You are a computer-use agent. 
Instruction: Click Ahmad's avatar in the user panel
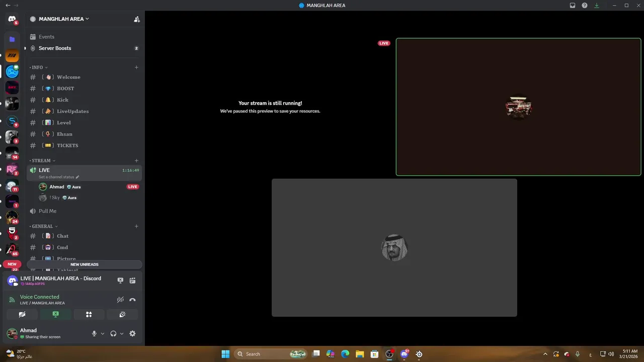coord(12,333)
